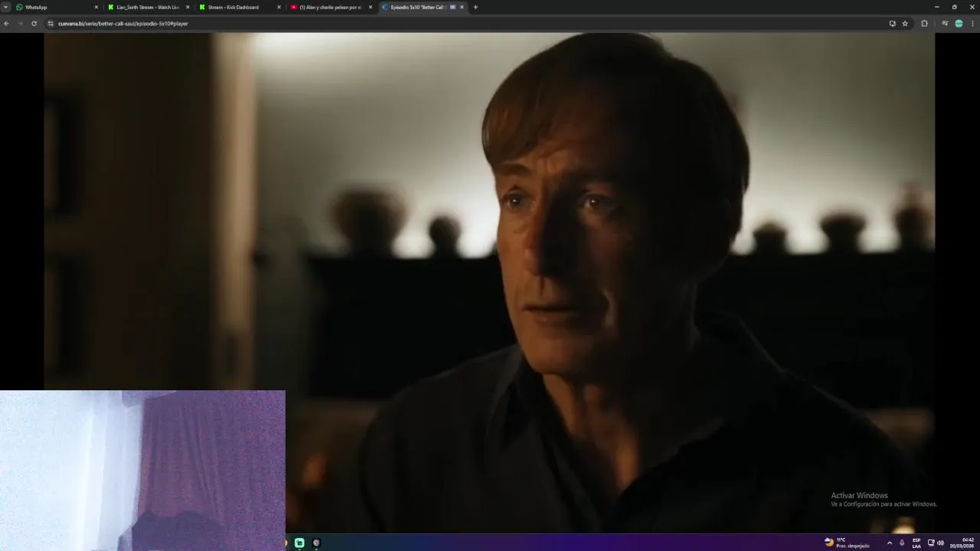Image resolution: width=980 pixels, height=551 pixels.
Task: Open a new browser tab
Action: 475,7
